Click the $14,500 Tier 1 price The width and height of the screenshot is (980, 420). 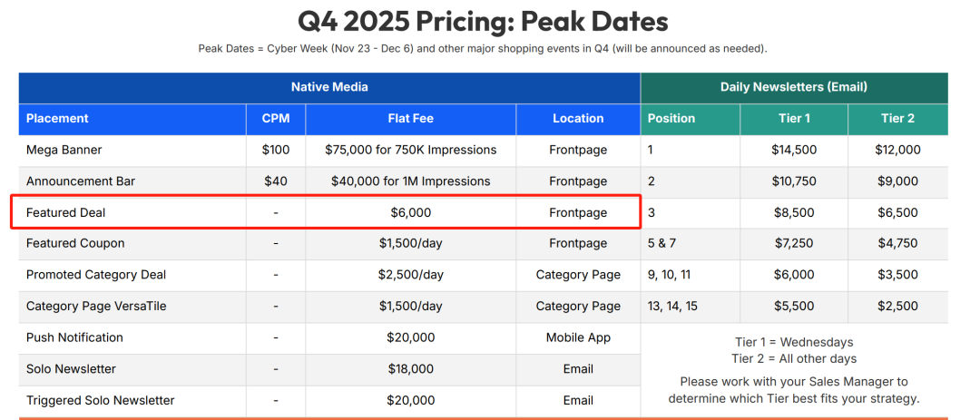793,150
